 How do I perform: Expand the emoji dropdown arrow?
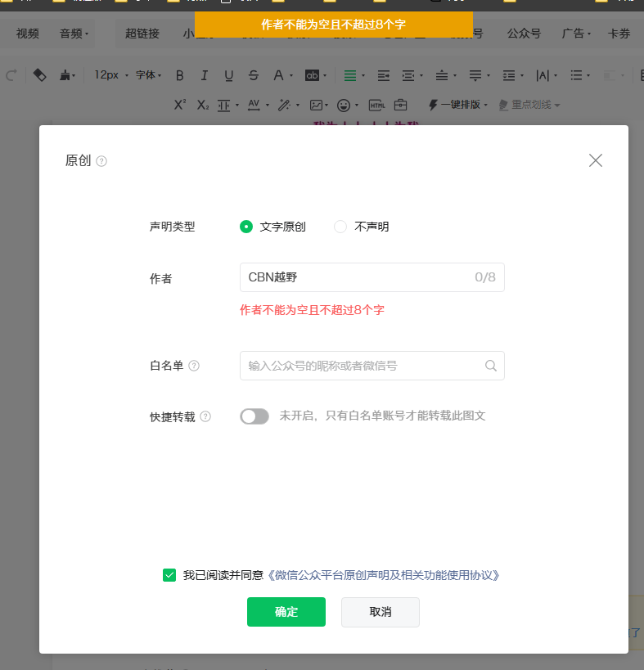click(x=357, y=105)
